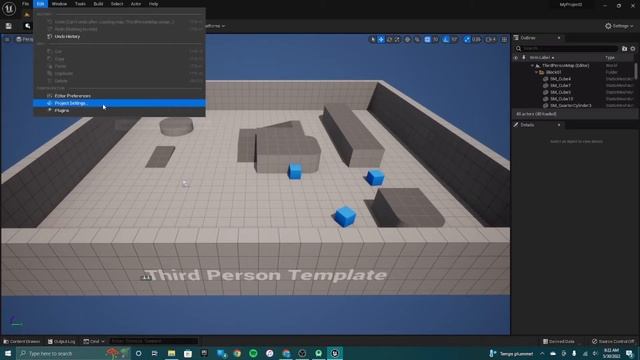Toggle grid snapping in the viewport
Image resolution: width=640 pixels, height=360 pixels.
pyautogui.click(x=427, y=39)
